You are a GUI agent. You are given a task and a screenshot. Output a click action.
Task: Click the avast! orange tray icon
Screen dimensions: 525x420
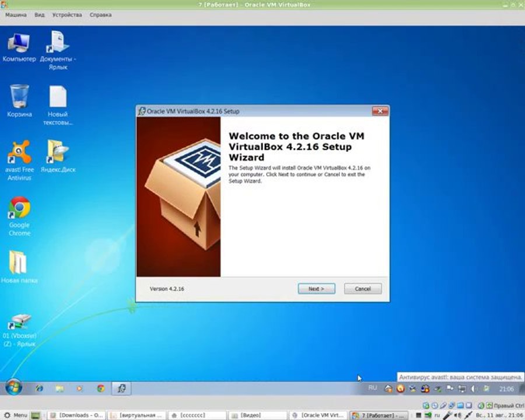pyautogui.click(x=401, y=388)
